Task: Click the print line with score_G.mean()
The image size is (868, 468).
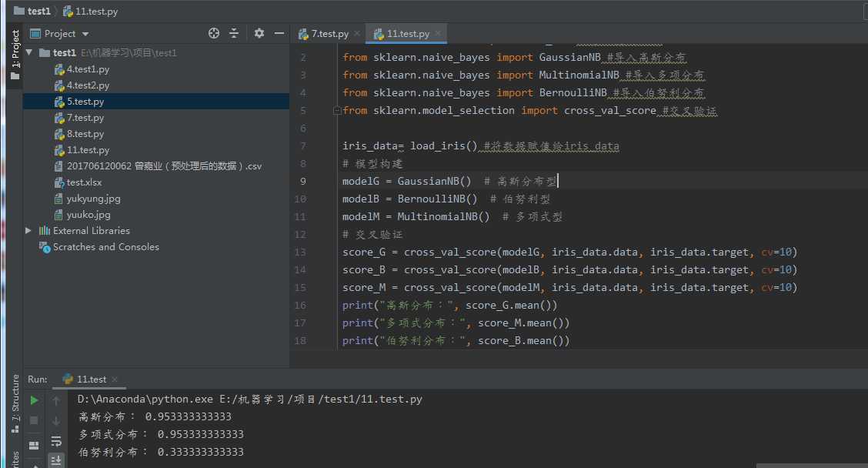Action: (449, 305)
